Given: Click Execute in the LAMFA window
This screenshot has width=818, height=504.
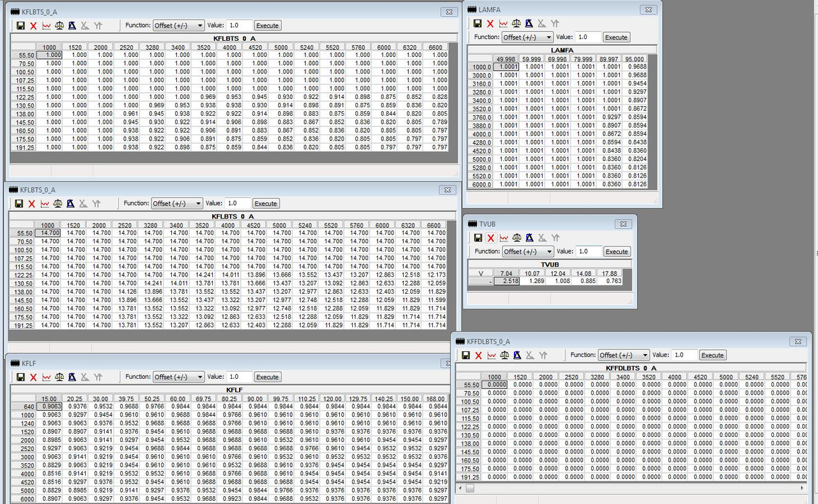Looking at the screenshot, I should coord(617,37).
